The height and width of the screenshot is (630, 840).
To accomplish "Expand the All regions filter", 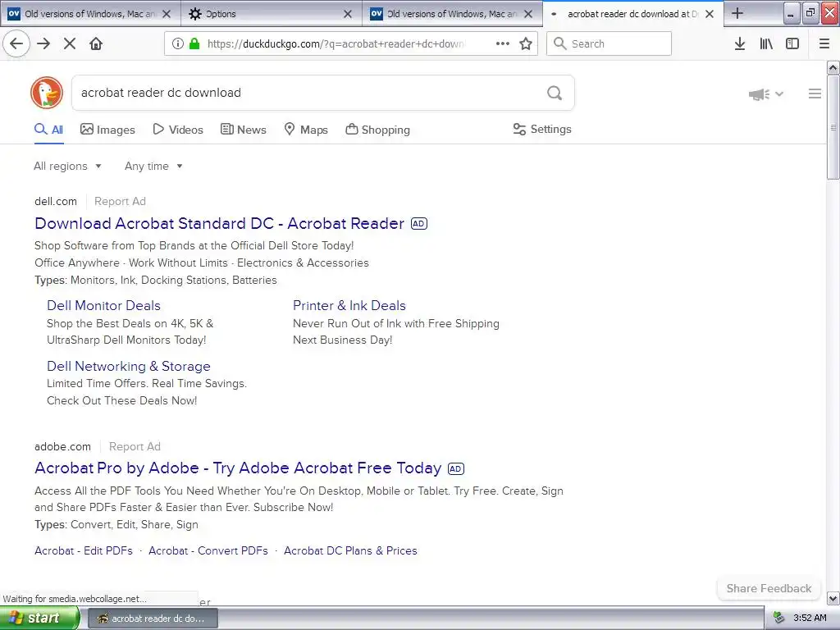I will (x=67, y=166).
